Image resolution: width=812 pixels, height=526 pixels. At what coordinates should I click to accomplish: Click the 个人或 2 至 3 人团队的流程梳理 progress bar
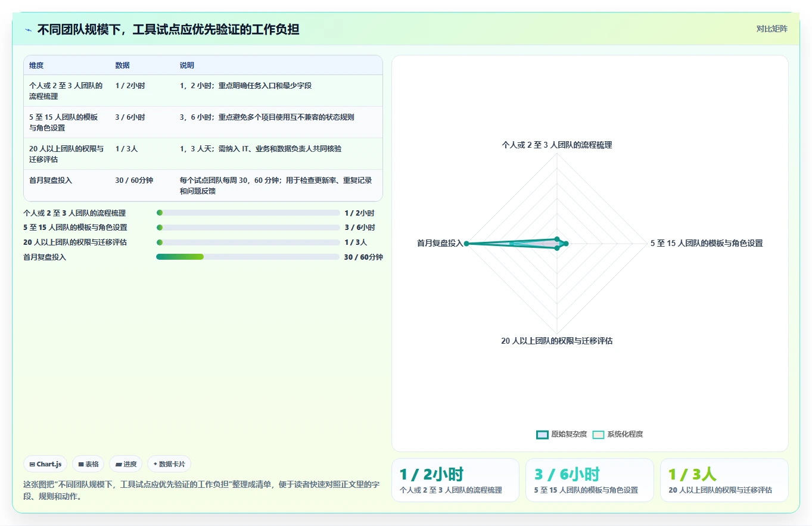pos(248,213)
